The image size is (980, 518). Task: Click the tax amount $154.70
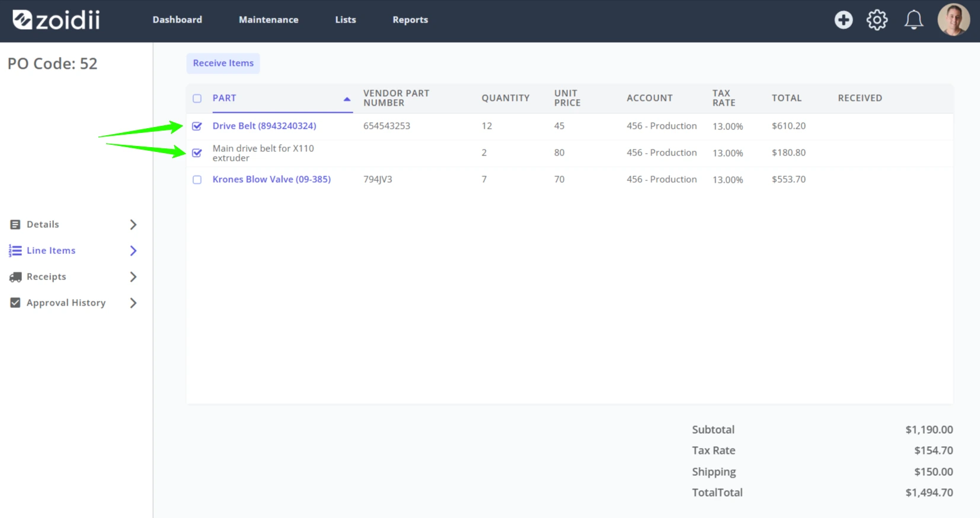(933, 450)
